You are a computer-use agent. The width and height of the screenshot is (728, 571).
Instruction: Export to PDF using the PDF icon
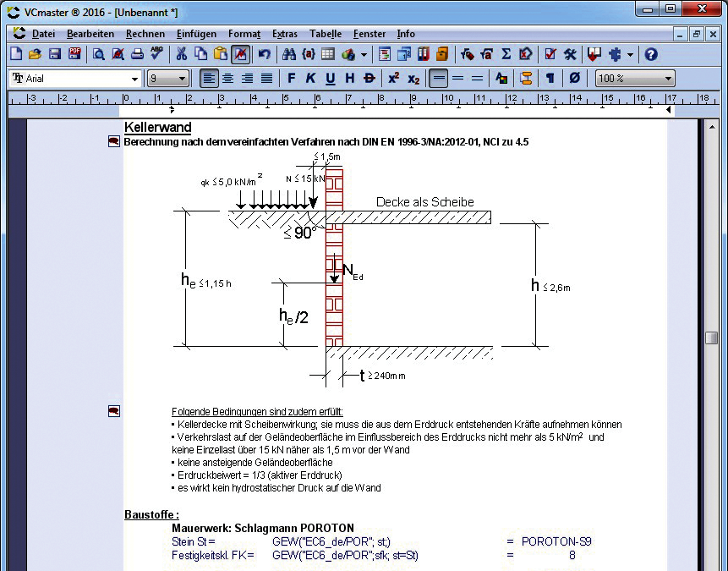click(74, 54)
